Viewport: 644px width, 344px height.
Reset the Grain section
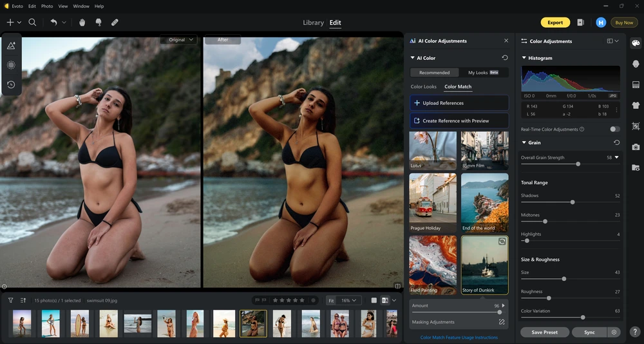click(x=616, y=142)
